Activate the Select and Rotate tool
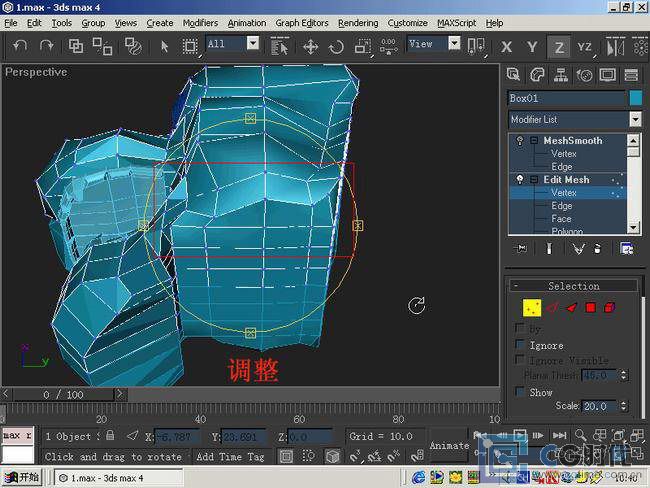The image size is (650, 488). pyautogui.click(x=336, y=46)
